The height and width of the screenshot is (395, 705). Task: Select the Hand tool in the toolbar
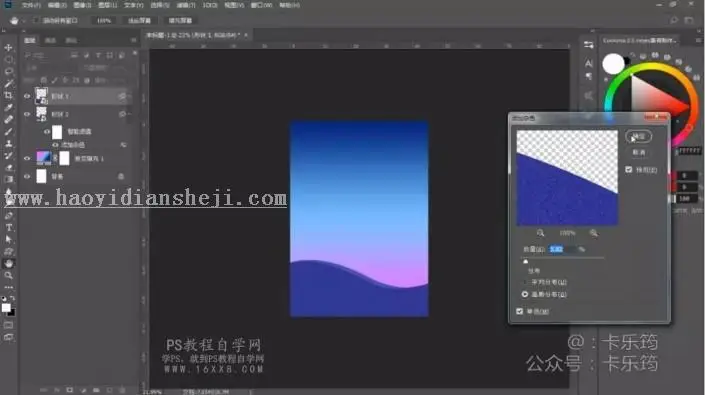click(8, 264)
